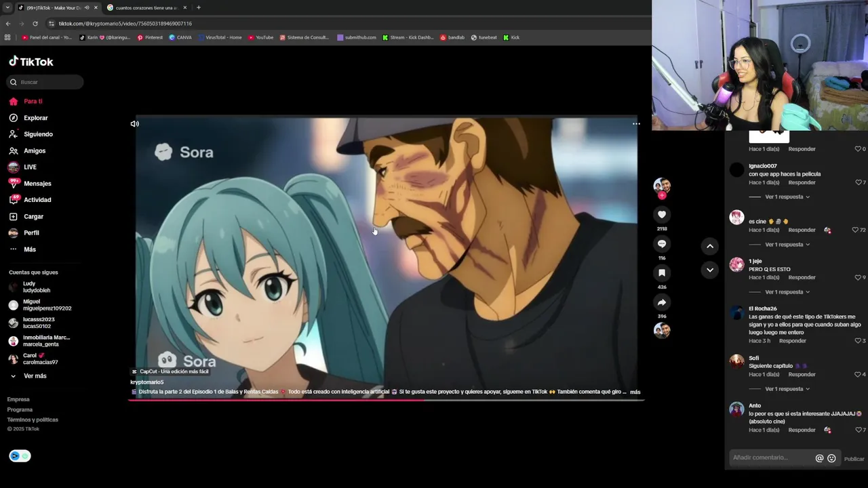868x488 pixels.
Task: Like Ignacio007's comment
Action: tap(860, 182)
